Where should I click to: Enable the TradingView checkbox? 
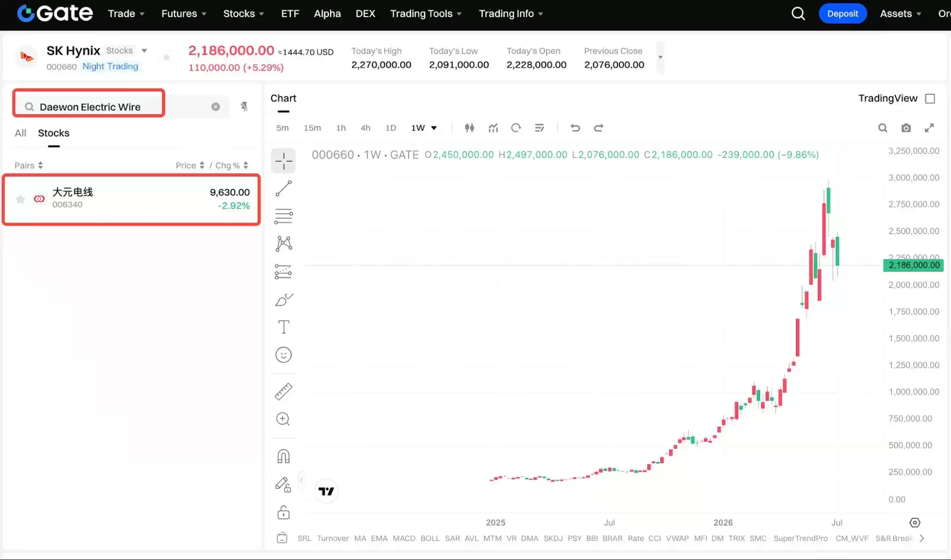click(930, 98)
